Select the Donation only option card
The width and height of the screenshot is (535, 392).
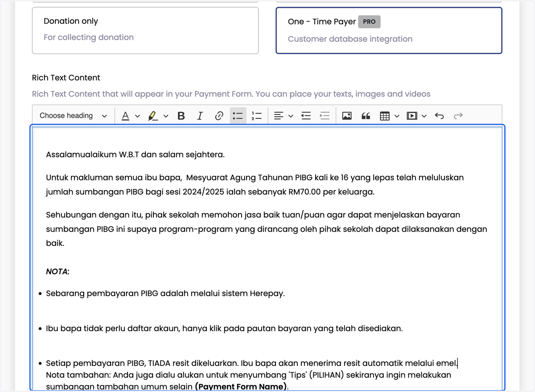pyautogui.click(x=145, y=30)
